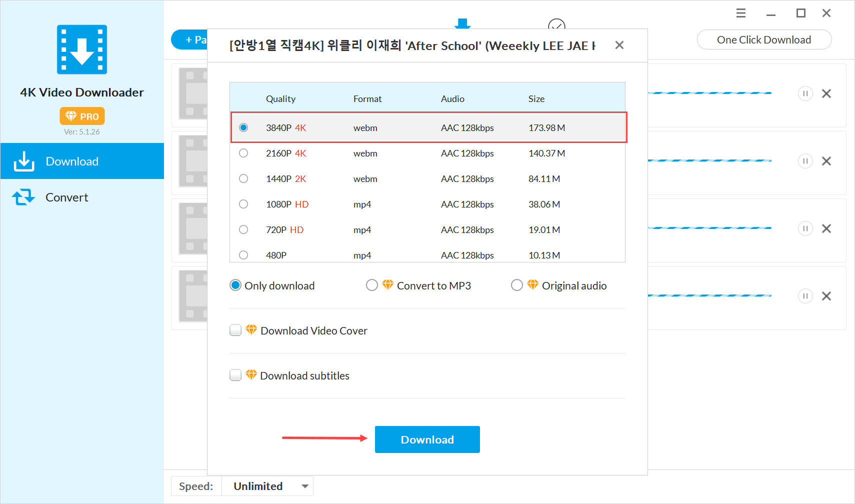Viewport: 855px width, 504px height.
Task: Click the first download's progress bar
Action: coord(709,93)
